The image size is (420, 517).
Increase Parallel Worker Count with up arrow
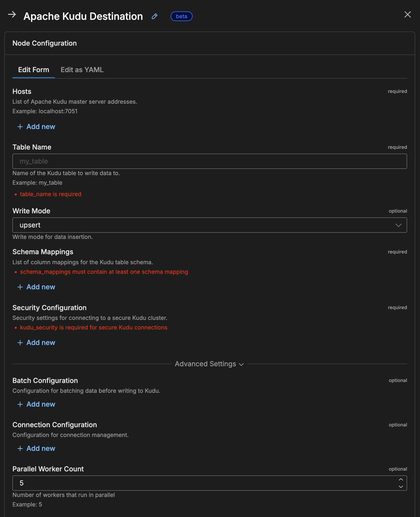[x=401, y=479]
